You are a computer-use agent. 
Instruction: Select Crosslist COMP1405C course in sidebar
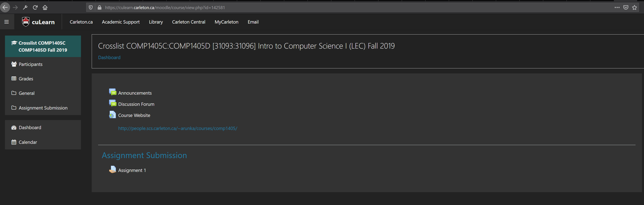click(x=43, y=46)
